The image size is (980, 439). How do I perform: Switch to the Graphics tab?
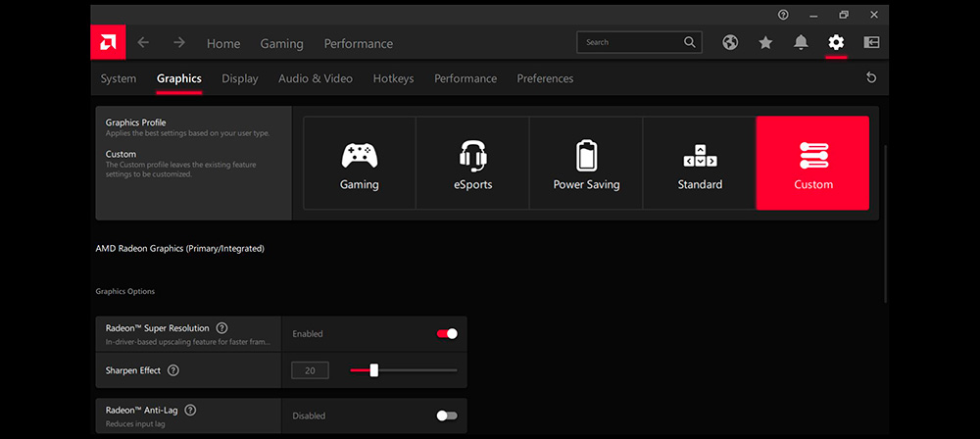179,78
